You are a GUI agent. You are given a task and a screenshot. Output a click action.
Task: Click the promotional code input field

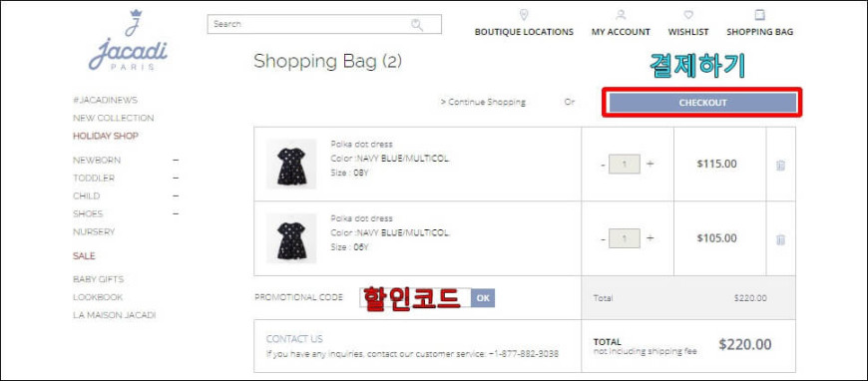[415, 298]
